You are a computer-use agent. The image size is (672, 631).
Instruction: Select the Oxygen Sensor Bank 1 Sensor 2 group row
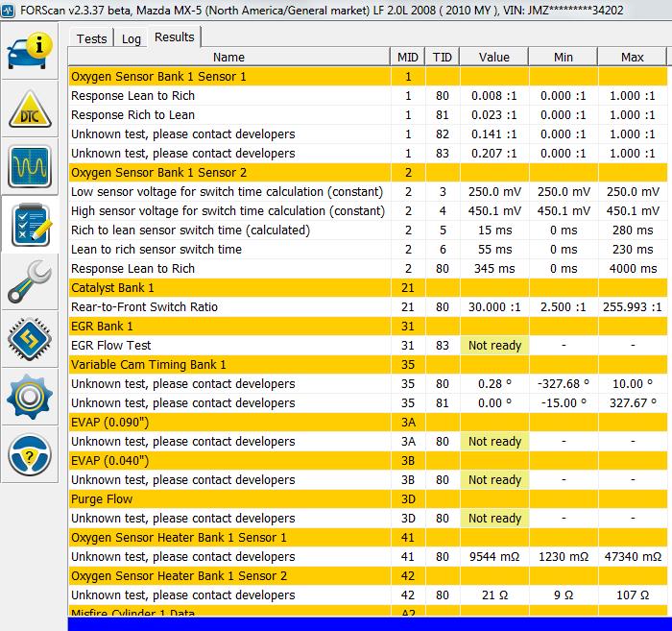pos(368,173)
